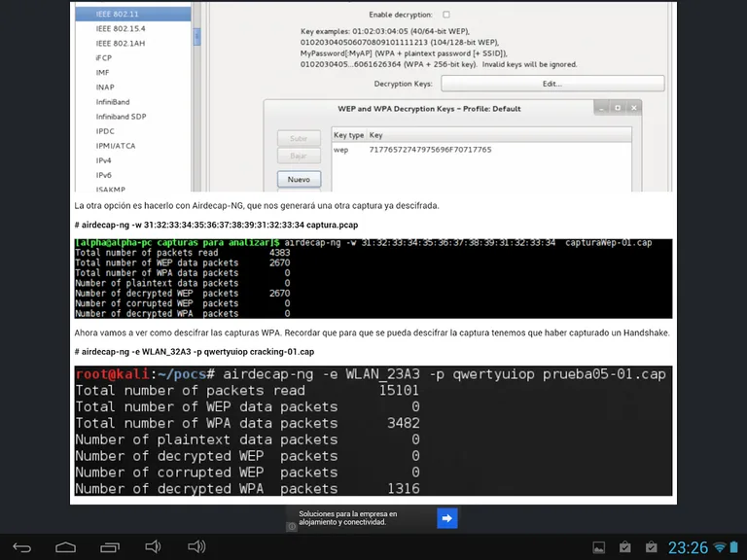Tap the volume down speaker icon
Viewport: 747px width, 560px height.
tap(153, 546)
